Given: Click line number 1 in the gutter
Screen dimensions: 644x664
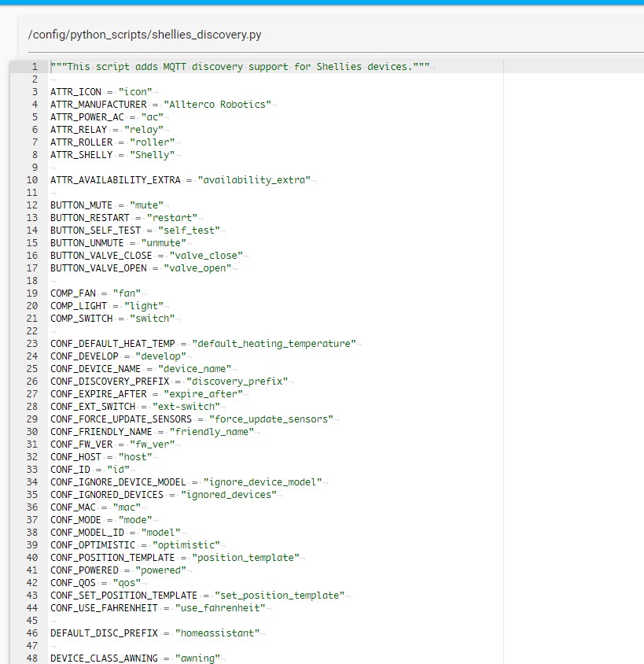Looking at the screenshot, I should 35,66.
